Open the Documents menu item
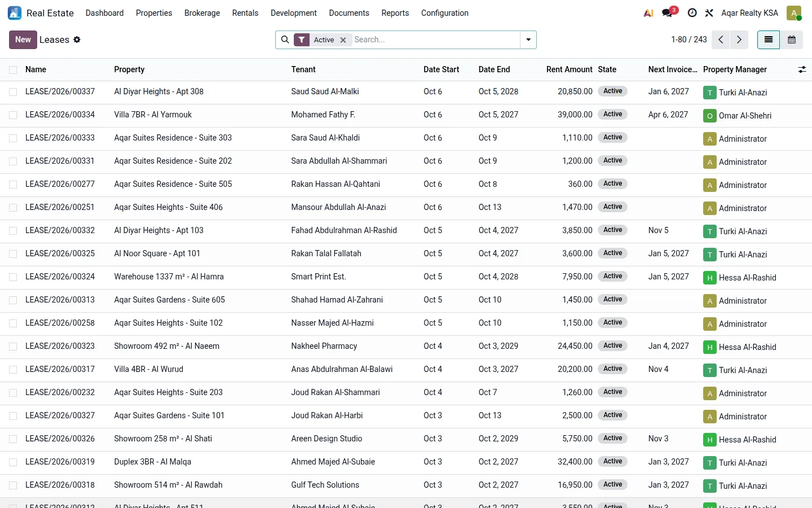Image resolution: width=812 pixels, height=508 pixels. point(349,13)
